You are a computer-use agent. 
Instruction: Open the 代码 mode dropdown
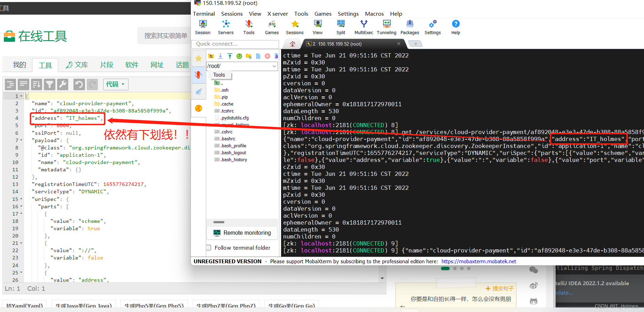pos(116,84)
